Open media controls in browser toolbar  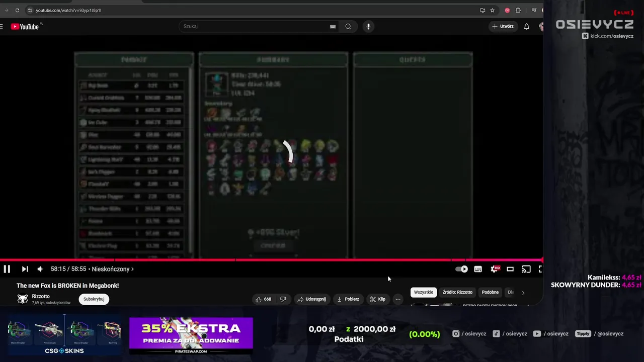tap(534, 10)
